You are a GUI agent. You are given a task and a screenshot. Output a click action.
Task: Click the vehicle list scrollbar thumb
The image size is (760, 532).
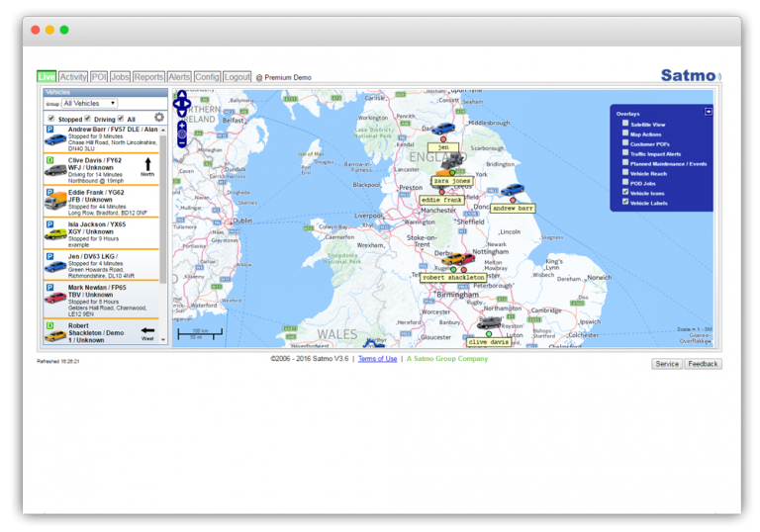point(163,209)
